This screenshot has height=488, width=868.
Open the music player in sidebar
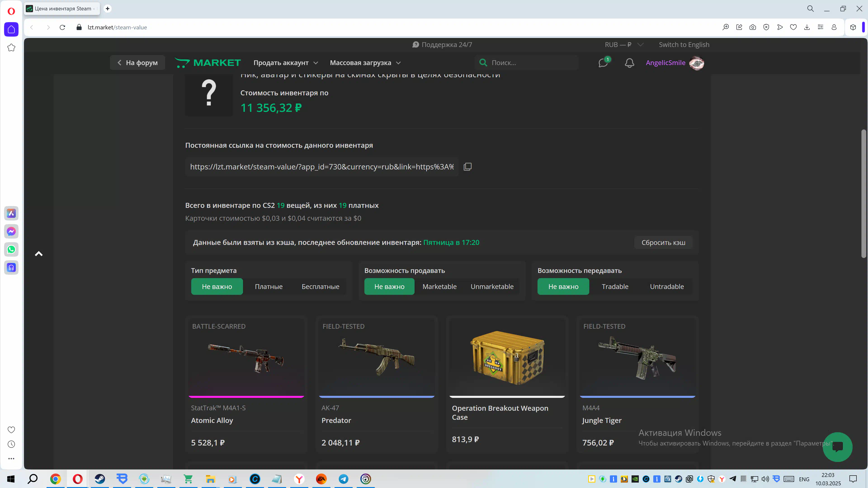[11, 268]
